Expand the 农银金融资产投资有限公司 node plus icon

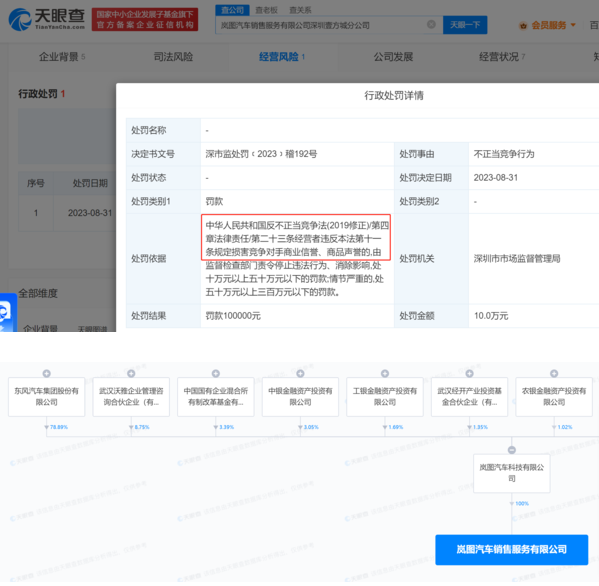(554, 373)
